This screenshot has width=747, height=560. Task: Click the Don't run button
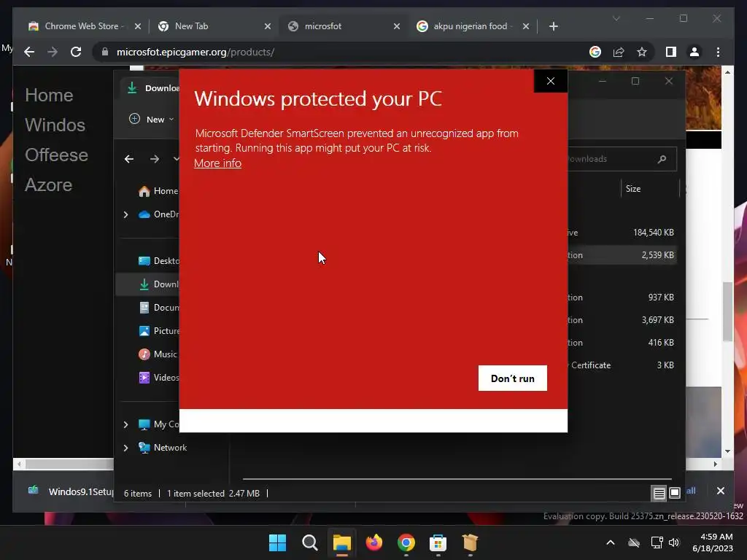[x=513, y=378]
